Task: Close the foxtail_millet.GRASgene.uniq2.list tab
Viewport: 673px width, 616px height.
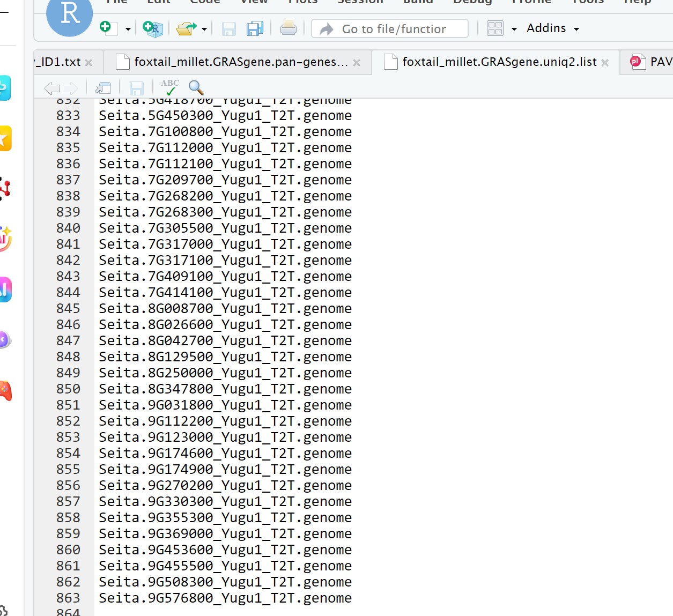Action: point(605,63)
